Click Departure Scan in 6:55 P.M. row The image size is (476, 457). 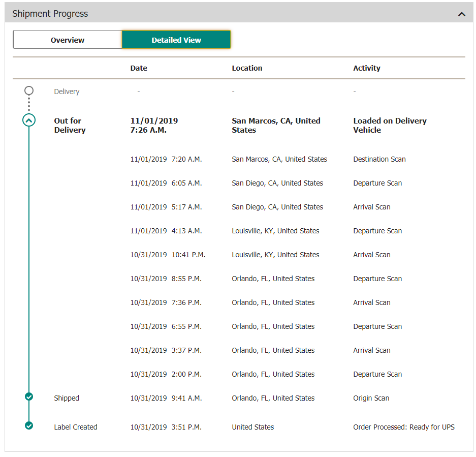[x=377, y=326]
